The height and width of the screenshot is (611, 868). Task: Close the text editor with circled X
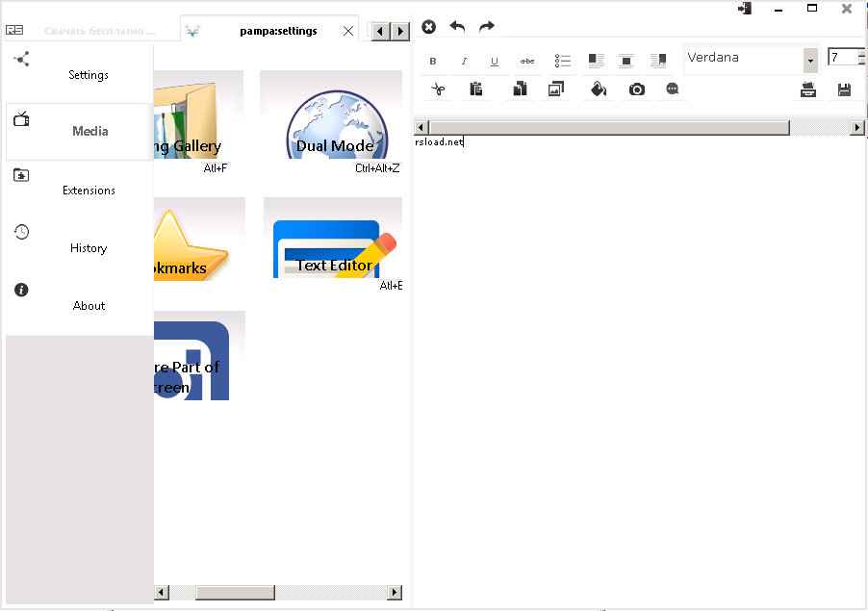coord(428,27)
